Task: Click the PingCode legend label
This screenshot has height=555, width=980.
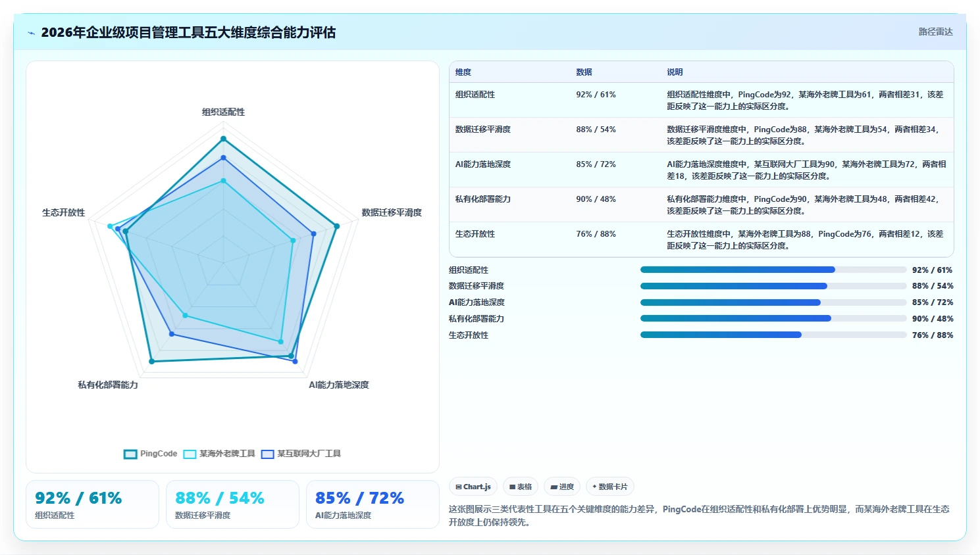Action: pos(159,454)
